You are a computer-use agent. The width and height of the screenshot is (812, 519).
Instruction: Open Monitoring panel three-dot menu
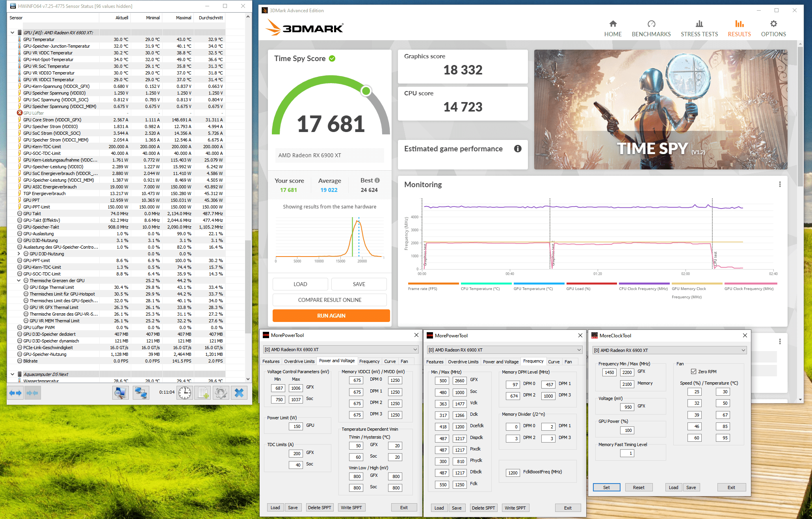(780, 184)
